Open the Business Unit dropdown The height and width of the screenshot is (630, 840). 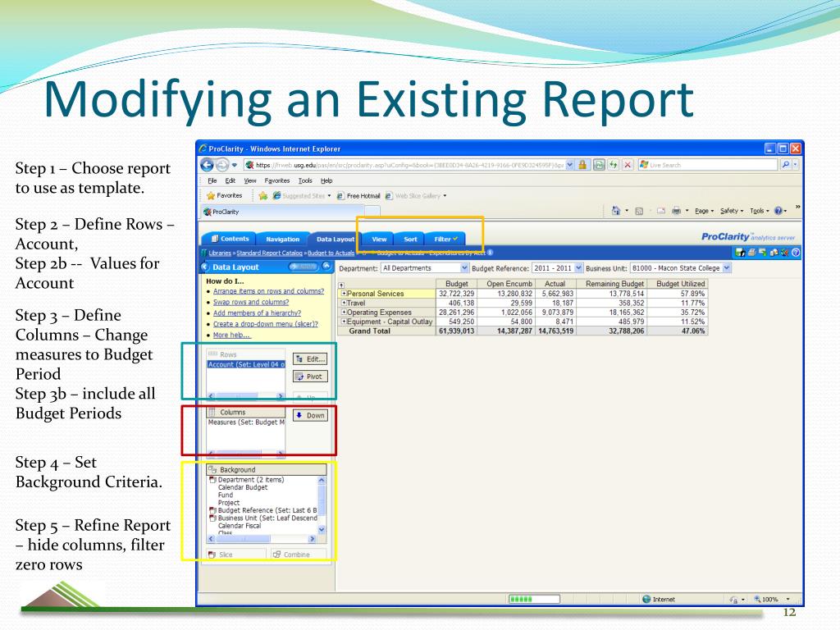[727, 268]
